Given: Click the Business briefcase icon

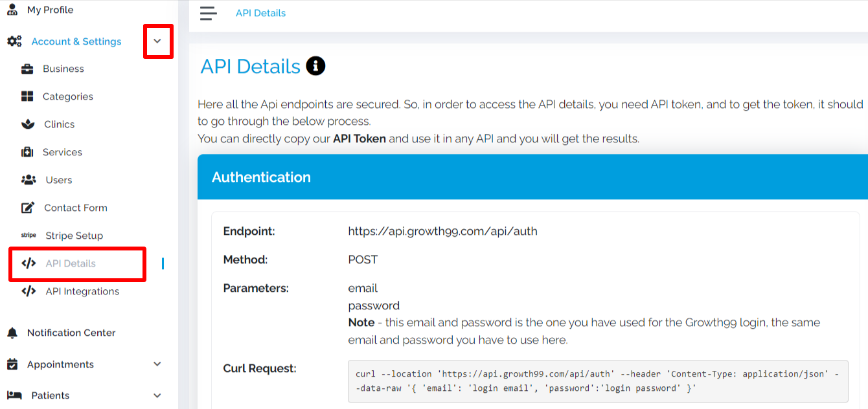Looking at the screenshot, I should pos(27,69).
